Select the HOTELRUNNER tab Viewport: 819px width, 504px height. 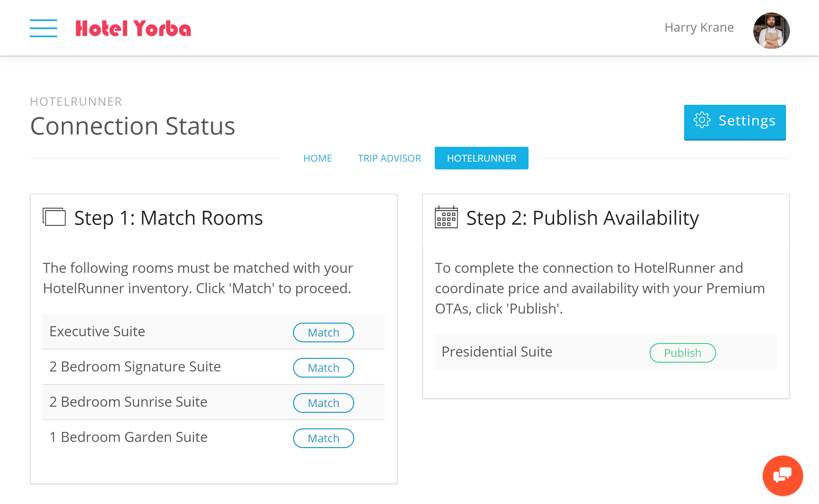click(481, 158)
